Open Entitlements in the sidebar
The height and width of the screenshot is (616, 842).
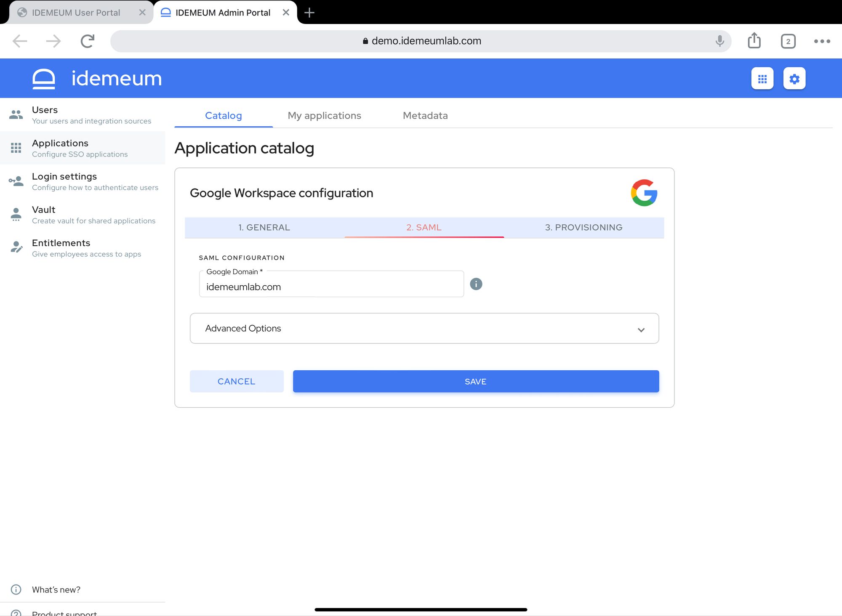pyautogui.click(x=83, y=248)
